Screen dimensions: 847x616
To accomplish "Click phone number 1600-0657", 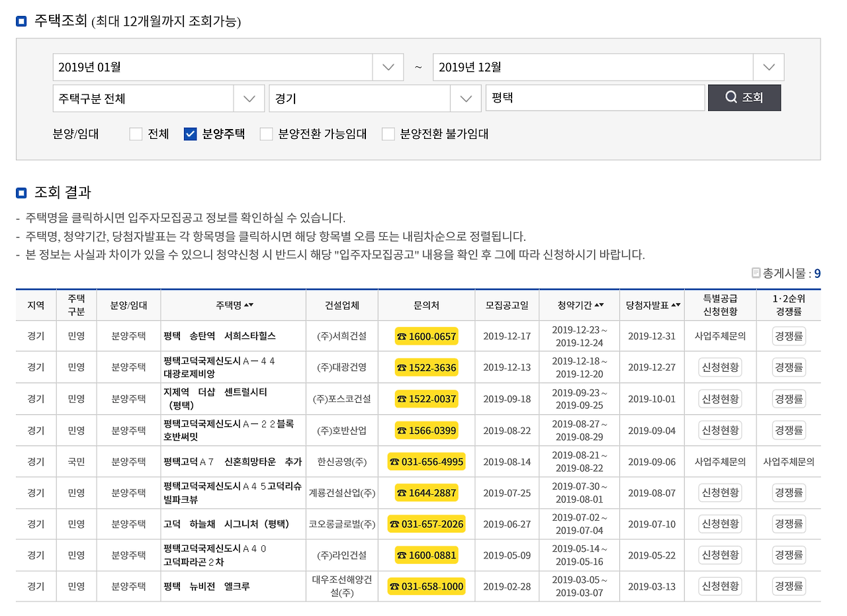I will click(426, 336).
